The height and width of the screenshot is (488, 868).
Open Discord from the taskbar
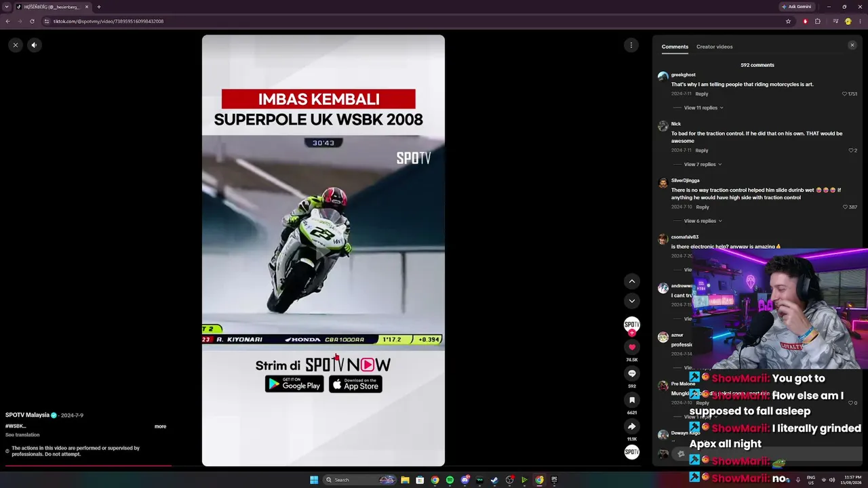tap(465, 480)
